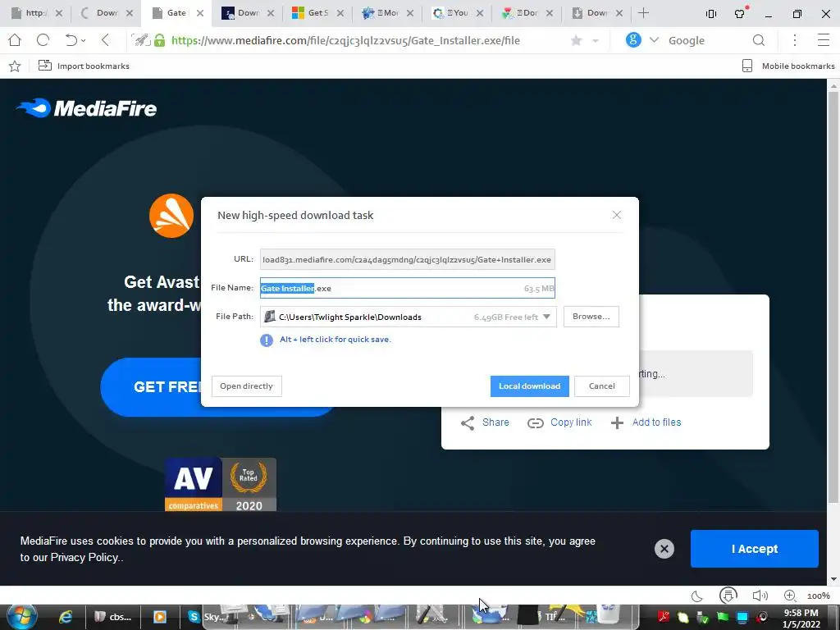
Task: Click the rocket speed mode icon in address bar
Action: pos(141,40)
